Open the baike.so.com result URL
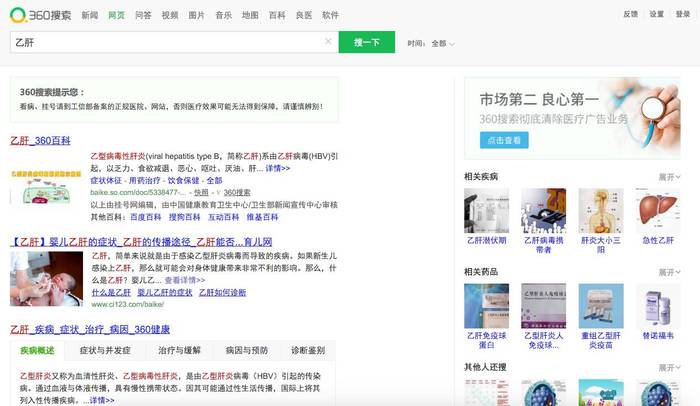 tap(138, 193)
